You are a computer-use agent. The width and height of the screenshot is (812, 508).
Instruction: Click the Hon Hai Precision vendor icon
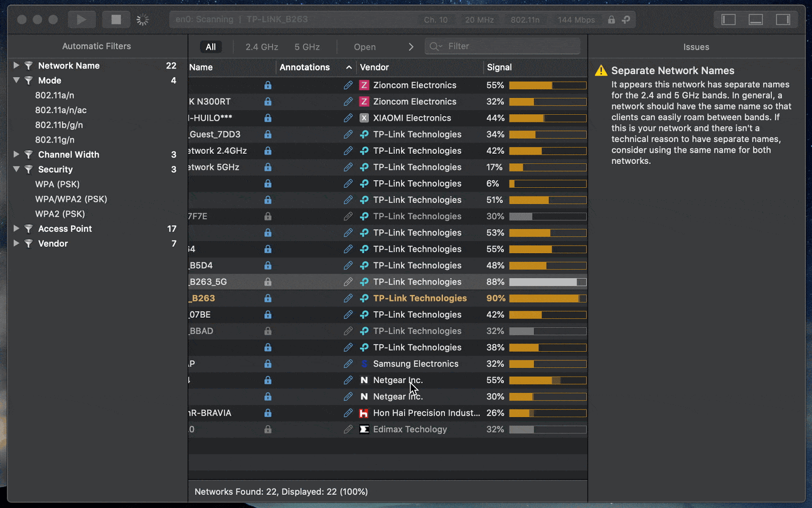[x=364, y=413]
